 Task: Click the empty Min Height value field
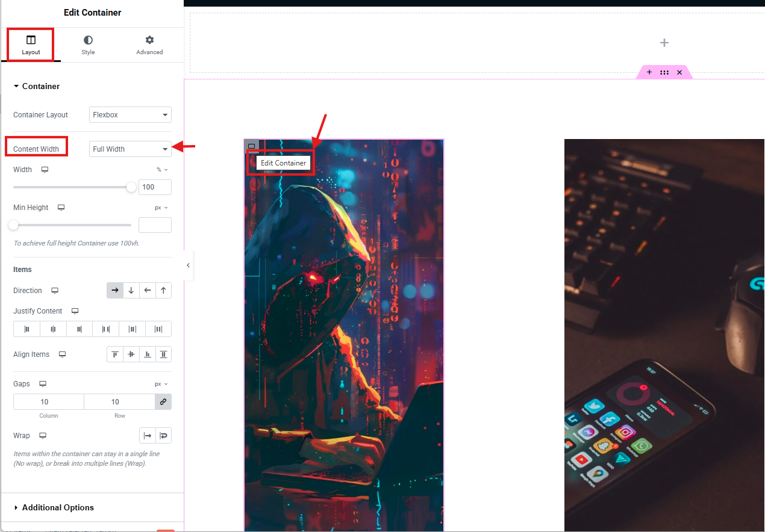pyautogui.click(x=155, y=225)
